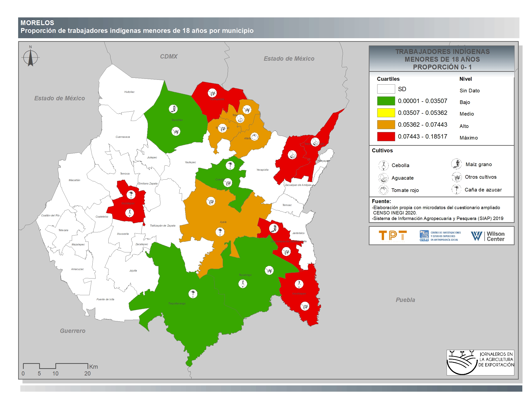Click the north arrow compass icon
The height and width of the screenshot is (411, 532).
coord(30,58)
